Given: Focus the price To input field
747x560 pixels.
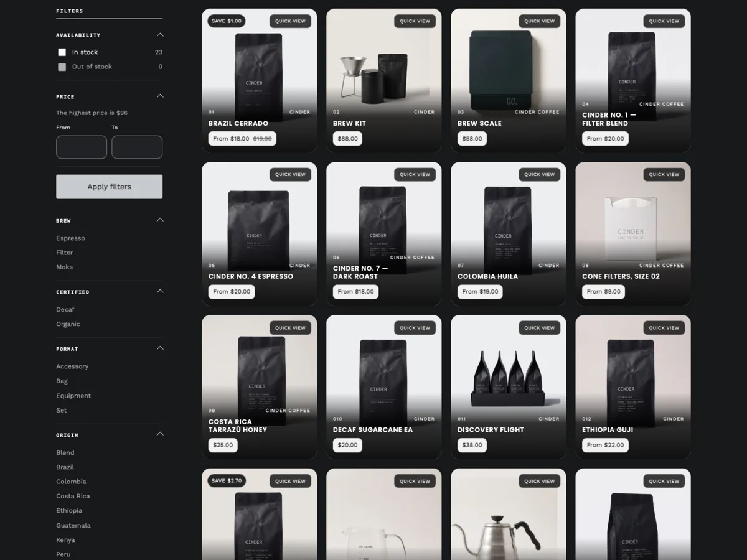Looking at the screenshot, I should (137, 147).
